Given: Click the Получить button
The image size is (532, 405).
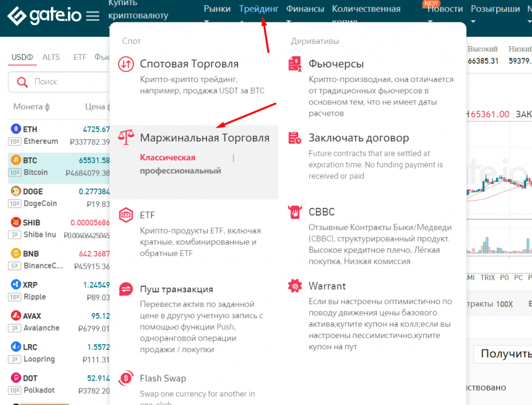Looking at the screenshot, I should pos(503,354).
